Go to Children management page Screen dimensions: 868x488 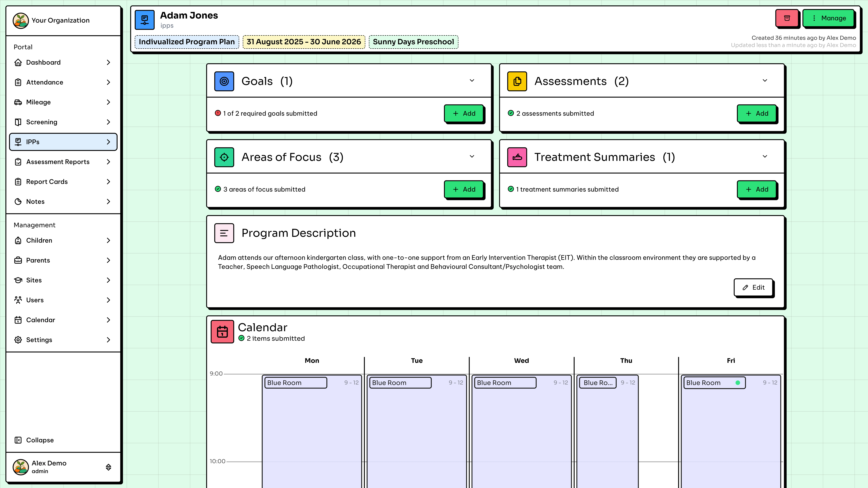click(x=63, y=240)
